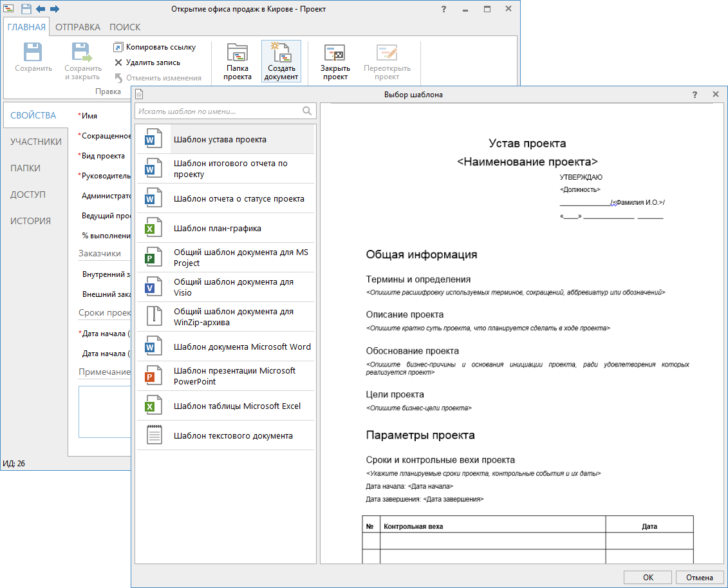Open the Project folder ribbon icon

(x=238, y=52)
